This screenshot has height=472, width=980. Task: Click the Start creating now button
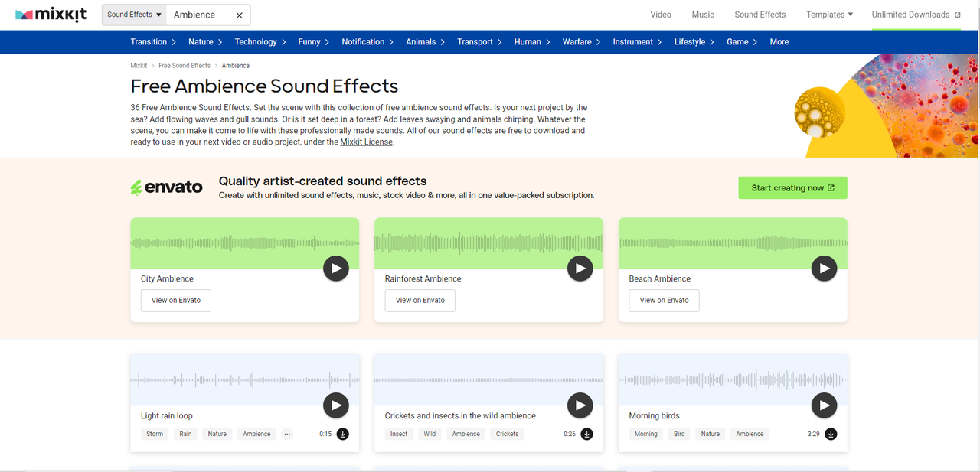pyautogui.click(x=792, y=187)
